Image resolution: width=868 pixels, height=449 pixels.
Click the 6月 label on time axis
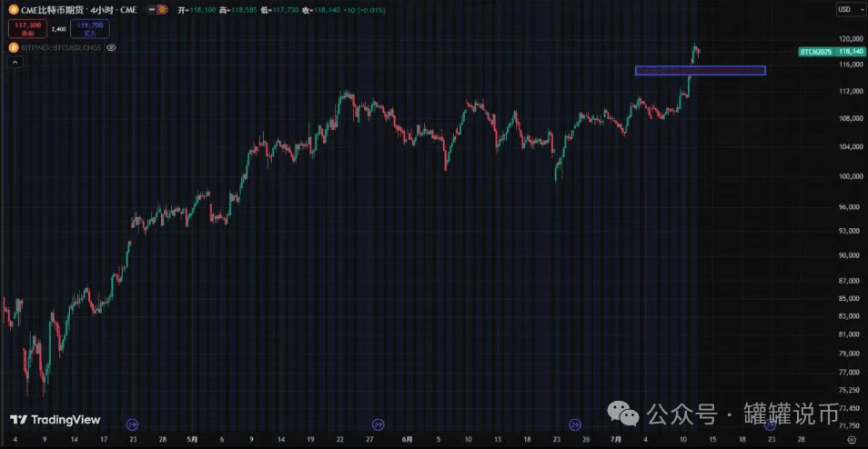point(408,440)
